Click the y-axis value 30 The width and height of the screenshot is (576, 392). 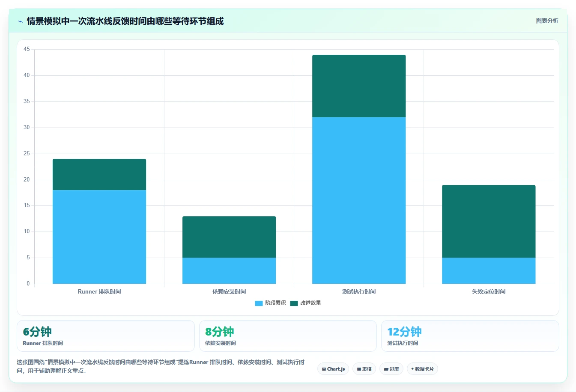(27, 128)
